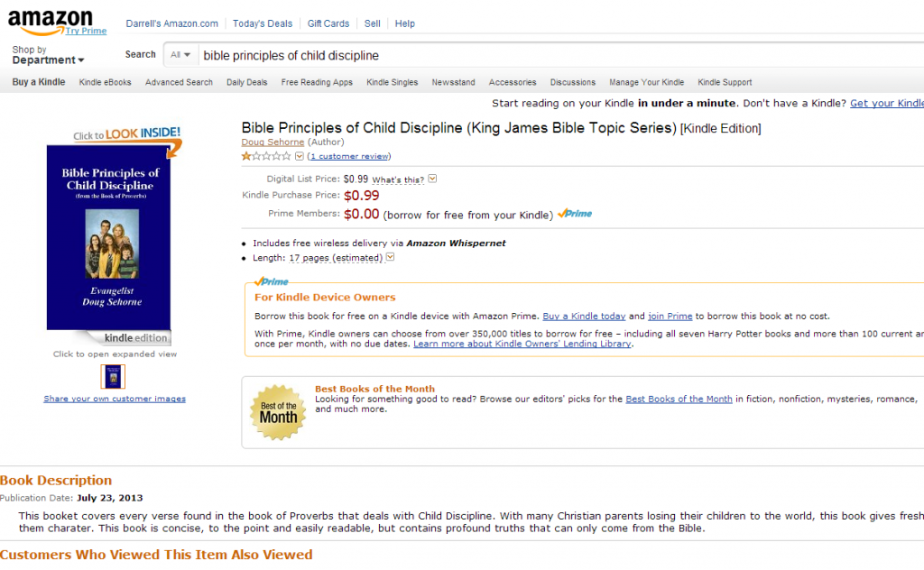The image size is (924, 570).
Task: Open the Doug Sehorne author link
Action: [x=273, y=142]
